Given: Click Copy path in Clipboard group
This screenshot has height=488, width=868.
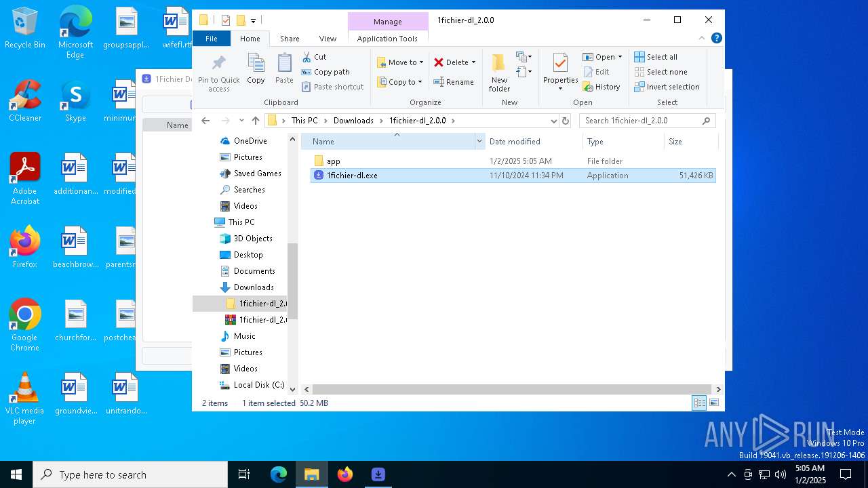Looking at the screenshot, I should [x=325, y=72].
